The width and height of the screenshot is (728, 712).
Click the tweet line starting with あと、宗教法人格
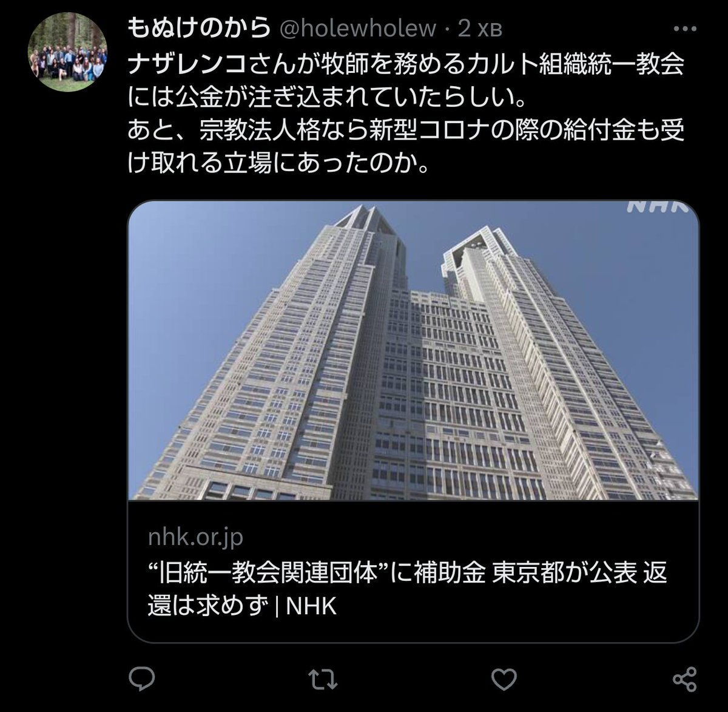(406, 131)
